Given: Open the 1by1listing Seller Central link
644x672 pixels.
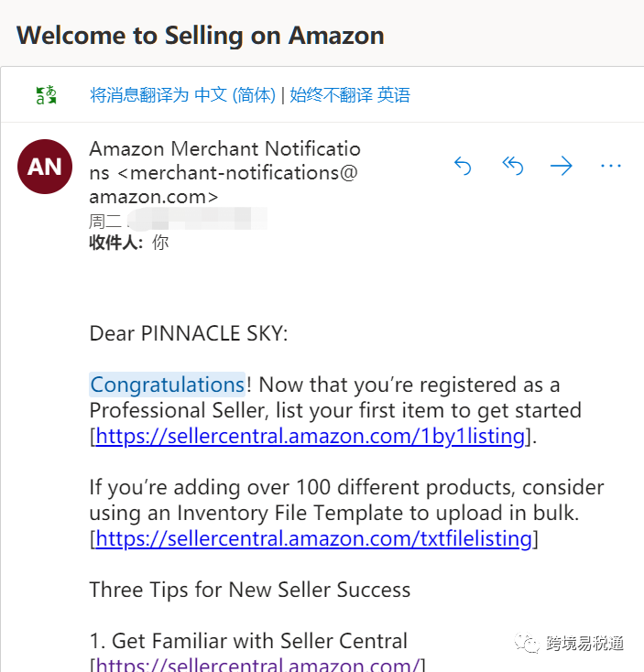Looking at the screenshot, I should [310, 436].
